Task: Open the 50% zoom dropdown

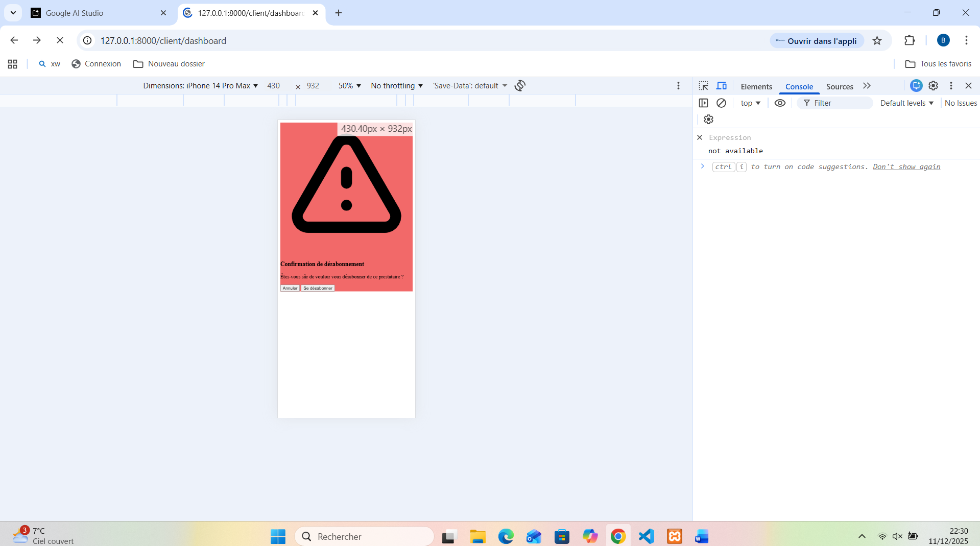Action: (349, 86)
